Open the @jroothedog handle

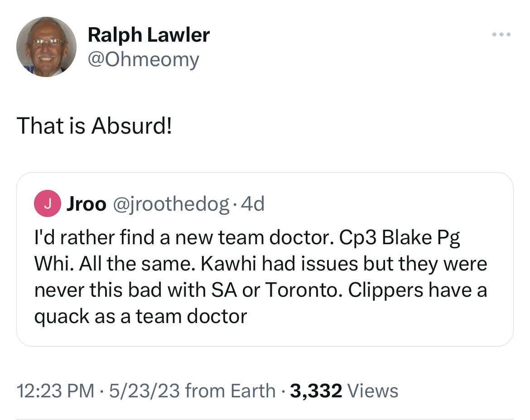pyautogui.click(x=170, y=204)
